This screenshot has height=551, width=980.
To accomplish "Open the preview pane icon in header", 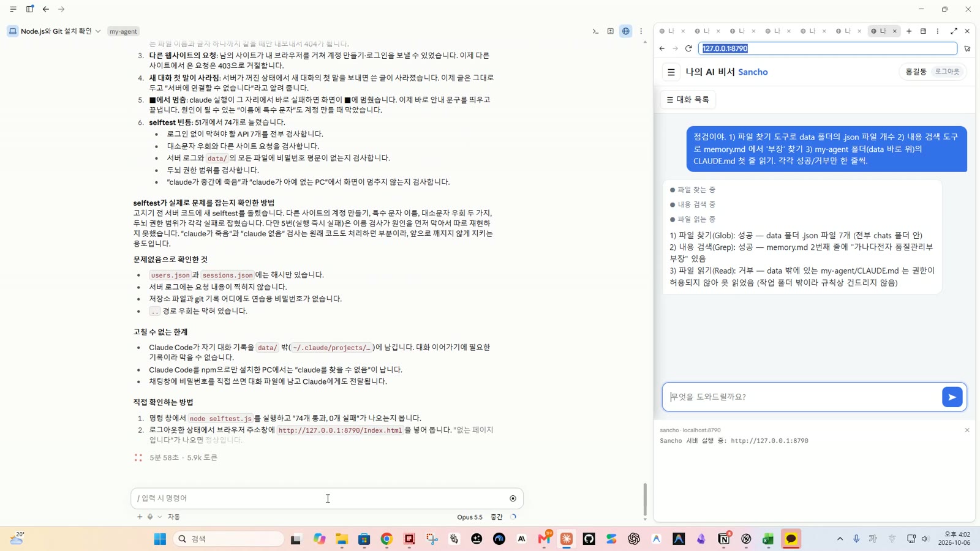I will (x=611, y=31).
